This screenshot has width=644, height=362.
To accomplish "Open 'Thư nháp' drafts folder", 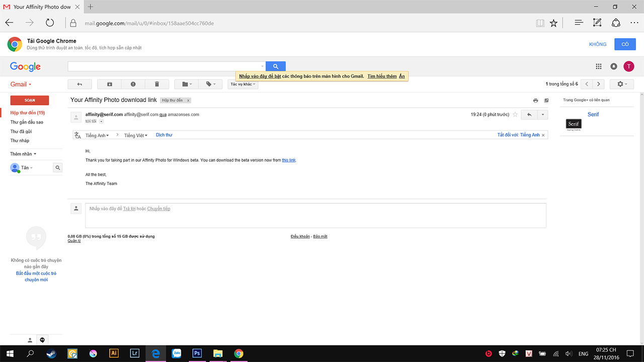I will tap(20, 141).
